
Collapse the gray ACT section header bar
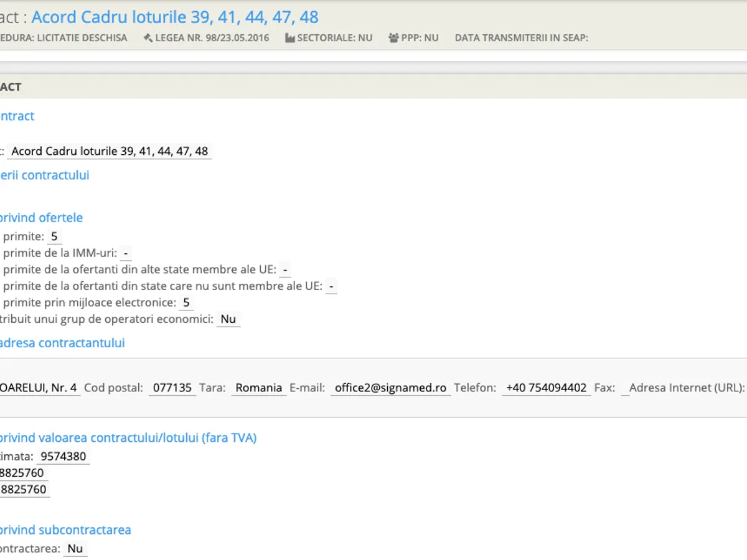tap(374, 87)
